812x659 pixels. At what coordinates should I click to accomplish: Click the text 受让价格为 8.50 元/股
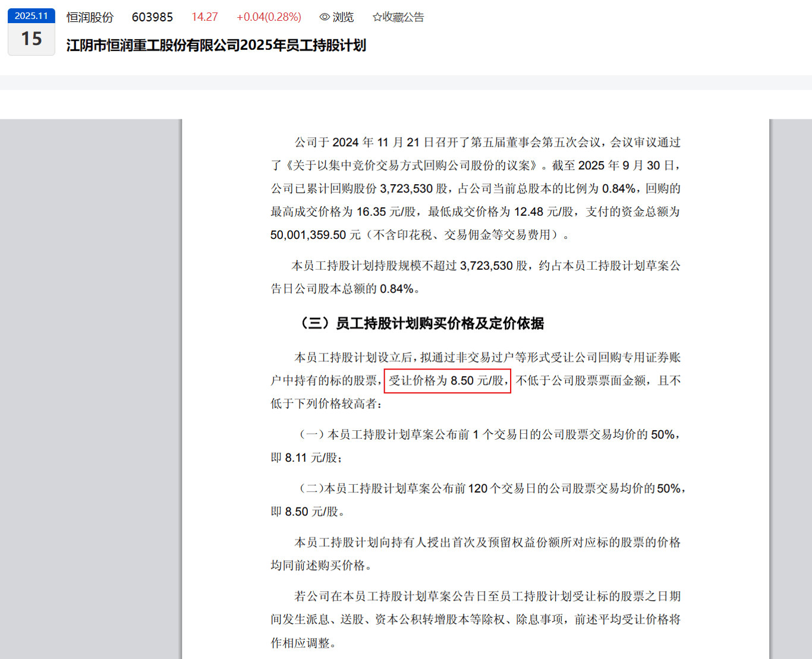(x=448, y=381)
